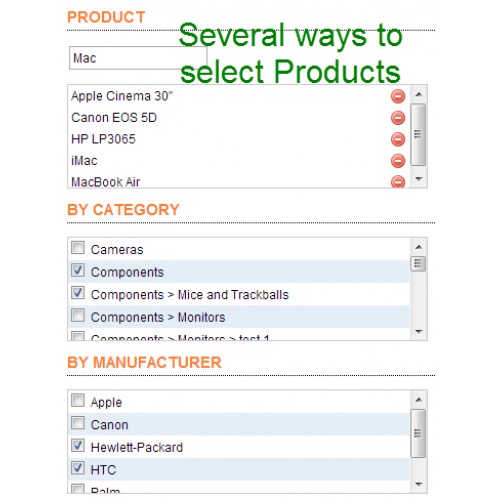This screenshot has height=500, width=500.
Task: Click the product list scroll-up arrow
Action: pyautogui.click(x=419, y=94)
